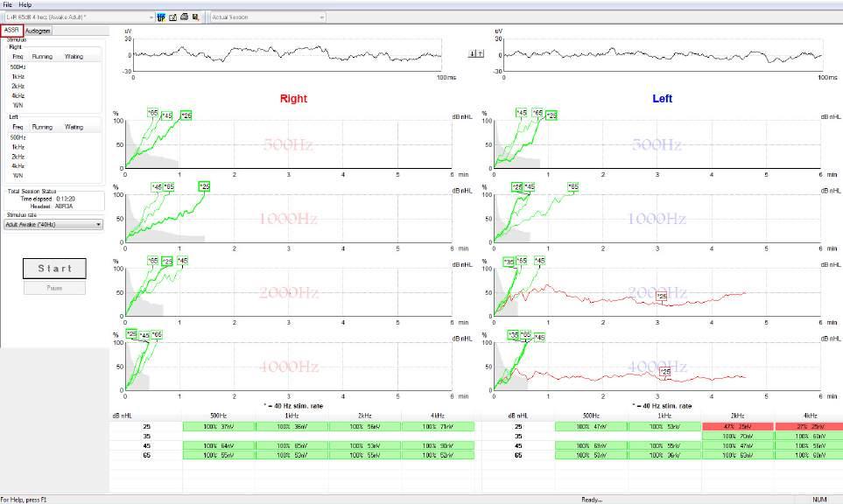843x504 pixels.
Task: Click the Right stimulus WN row
Action: point(54,105)
